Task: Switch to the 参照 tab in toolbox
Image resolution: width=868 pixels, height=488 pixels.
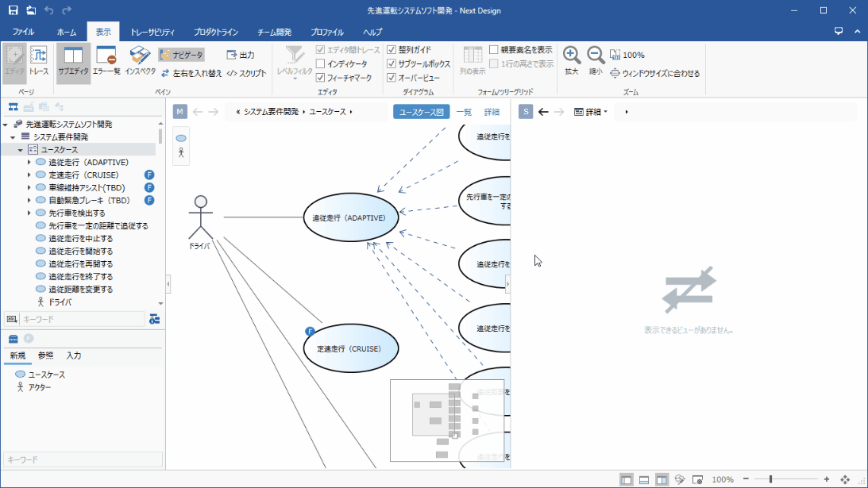Action: point(46,355)
